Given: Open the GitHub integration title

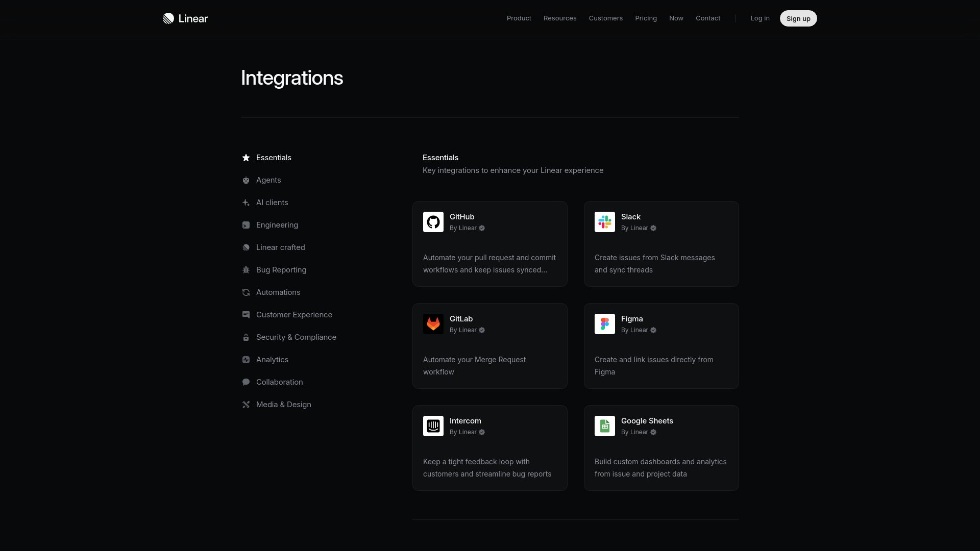Looking at the screenshot, I should point(462,217).
